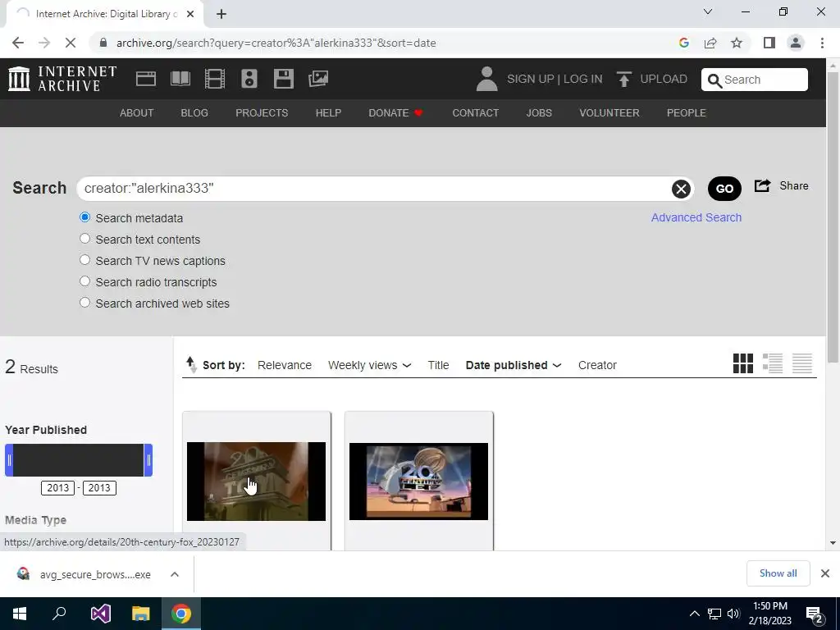Image resolution: width=840 pixels, height=630 pixels.
Task: Select Search archived web sites option
Action: pyautogui.click(x=84, y=303)
